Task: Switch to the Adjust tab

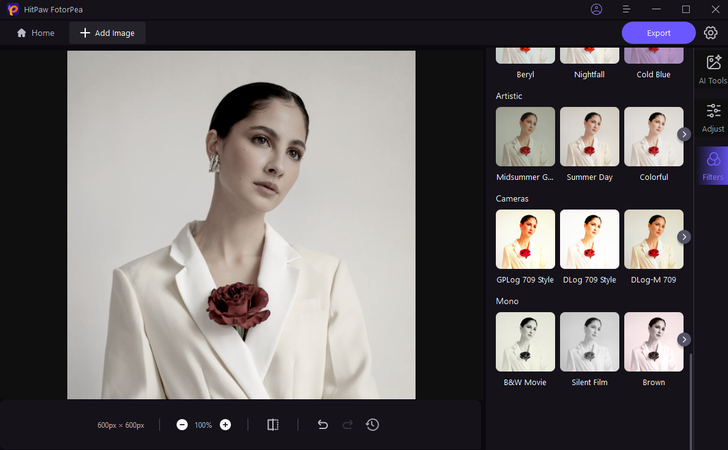Action: pyautogui.click(x=713, y=117)
